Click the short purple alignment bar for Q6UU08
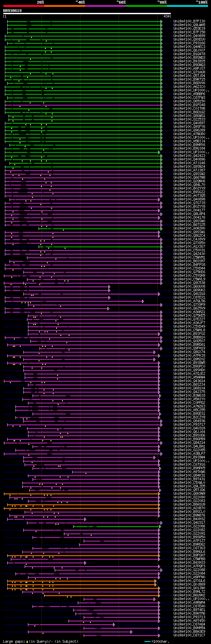The height and width of the screenshot is (644, 211). pos(57,286)
